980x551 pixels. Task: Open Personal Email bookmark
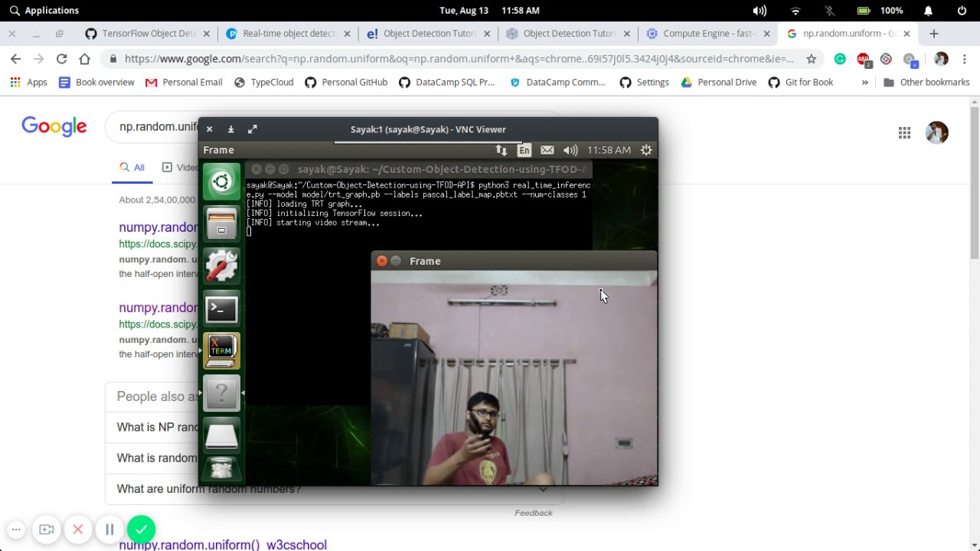184,83
